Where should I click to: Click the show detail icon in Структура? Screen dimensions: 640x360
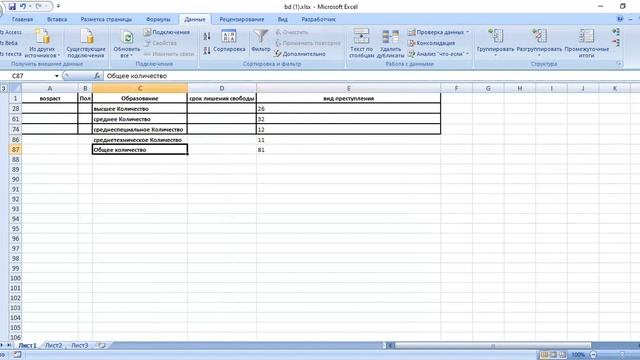(616, 32)
